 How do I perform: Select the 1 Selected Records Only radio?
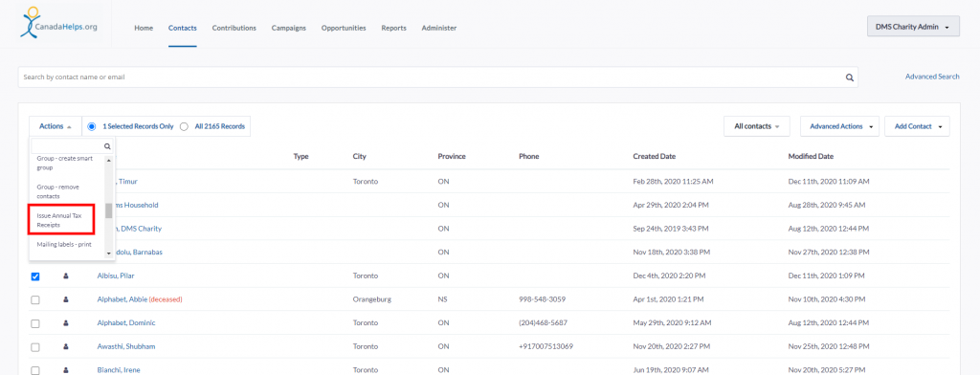92,126
